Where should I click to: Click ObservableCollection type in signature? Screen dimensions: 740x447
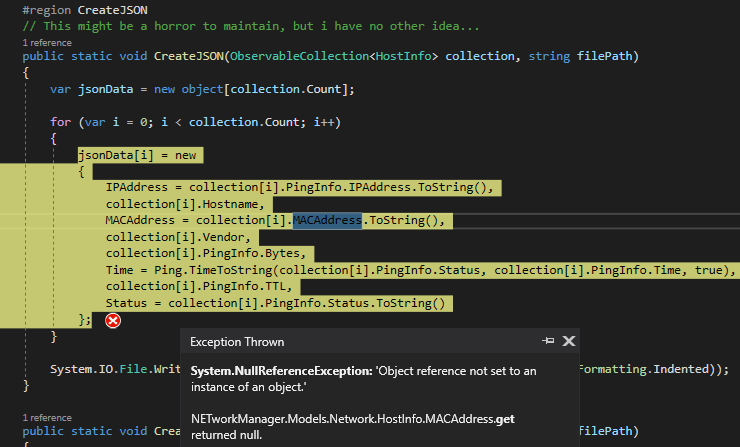coord(299,56)
